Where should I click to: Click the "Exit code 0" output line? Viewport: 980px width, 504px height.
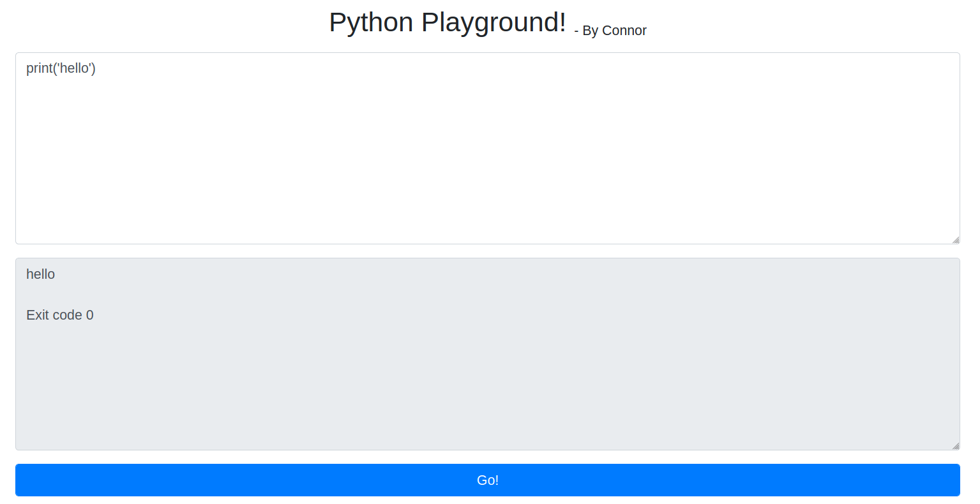click(x=60, y=315)
